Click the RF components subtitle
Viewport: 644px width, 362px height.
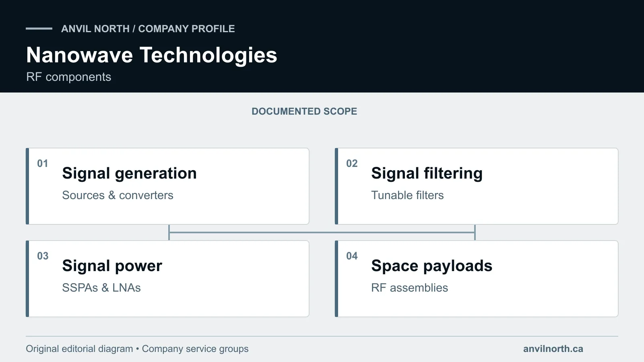(68, 77)
